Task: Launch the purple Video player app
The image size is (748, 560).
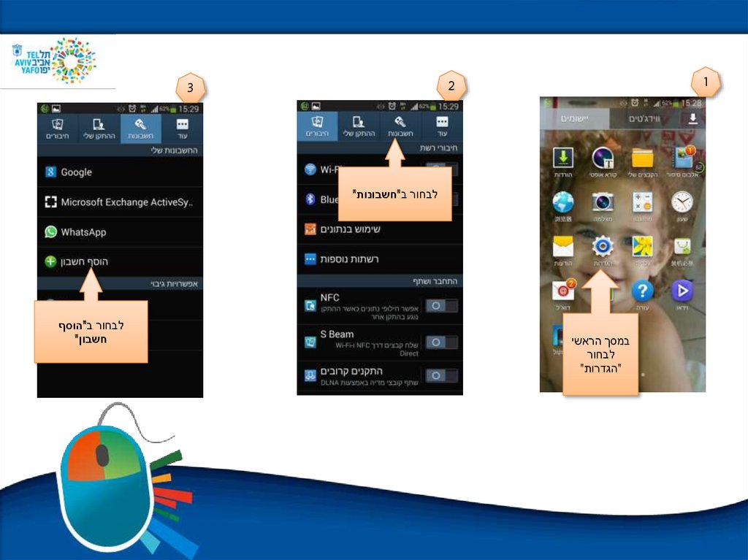Action: pyautogui.click(x=682, y=291)
